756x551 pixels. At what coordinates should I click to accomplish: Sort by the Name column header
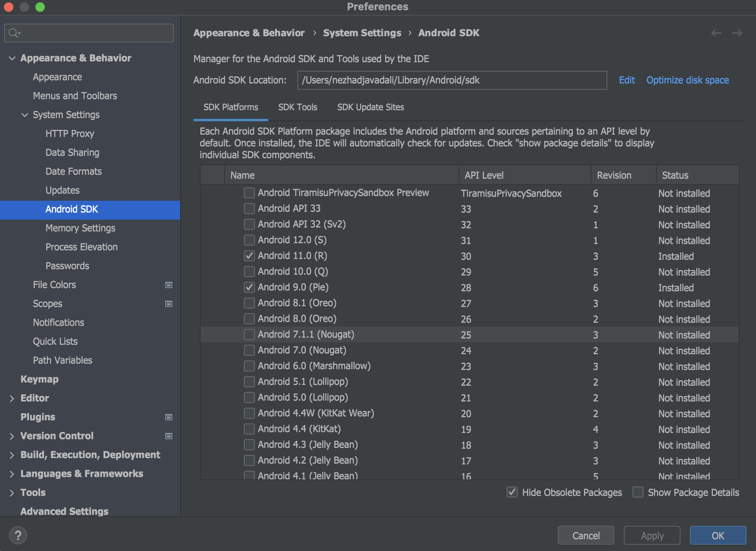coord(341,175)
